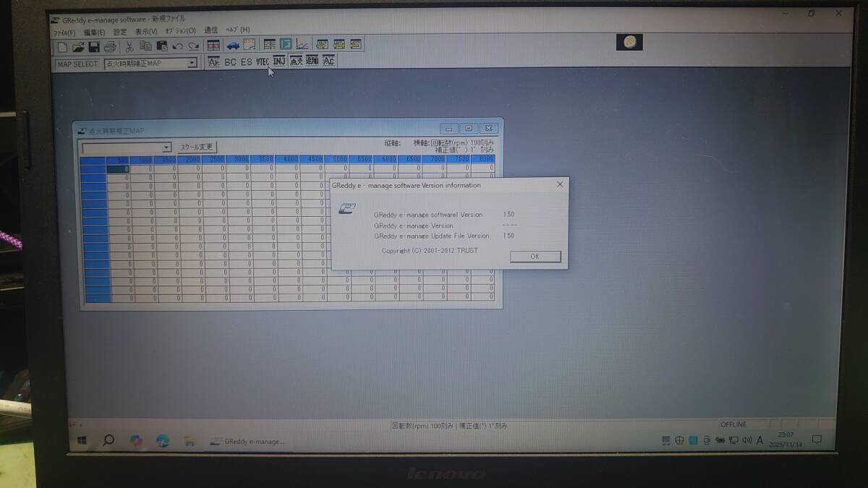This screenshot has height=488, width=868.
Task: Open the 通信 menu
Action: coord(210,30)
